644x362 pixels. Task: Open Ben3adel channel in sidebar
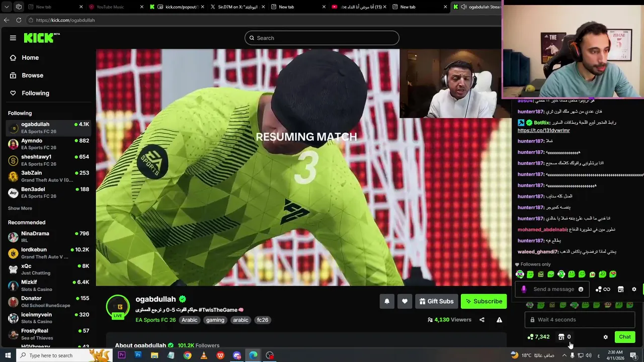(x=48, y=193)
